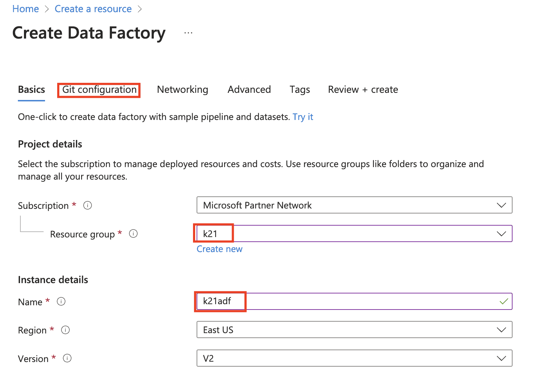Click the Subscription info icon

(x=88, y=205)
